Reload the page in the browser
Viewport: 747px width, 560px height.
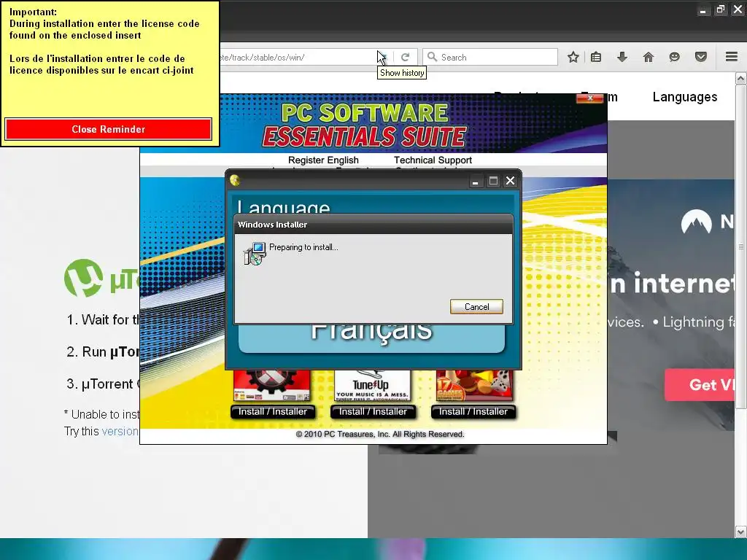(405, 57)
